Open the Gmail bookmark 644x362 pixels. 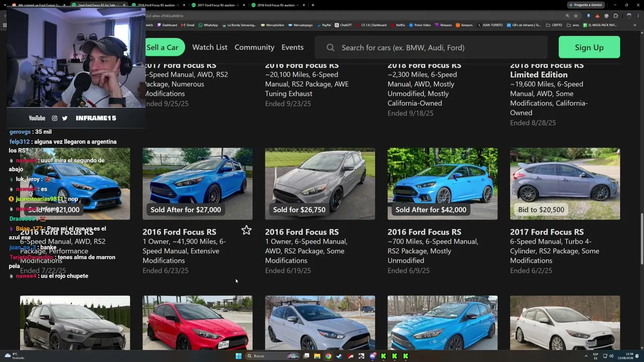pyautogui.click(x=188, y=25)
